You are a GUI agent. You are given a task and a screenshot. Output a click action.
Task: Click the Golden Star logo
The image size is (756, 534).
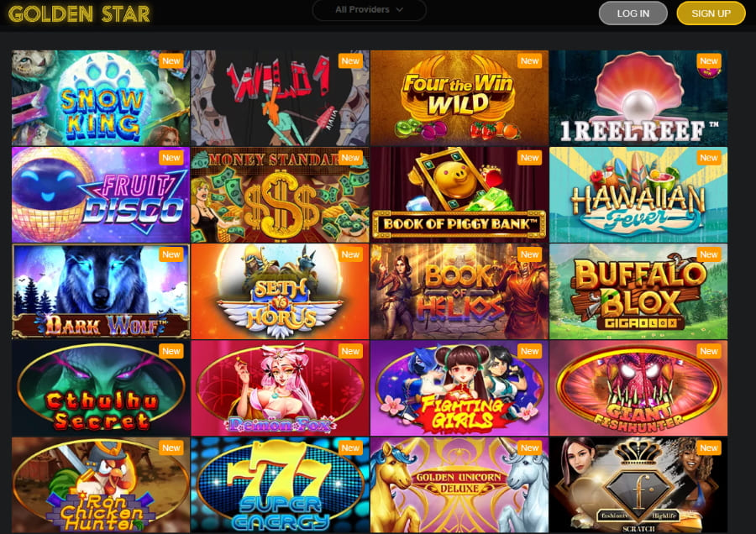pos(79,14)
